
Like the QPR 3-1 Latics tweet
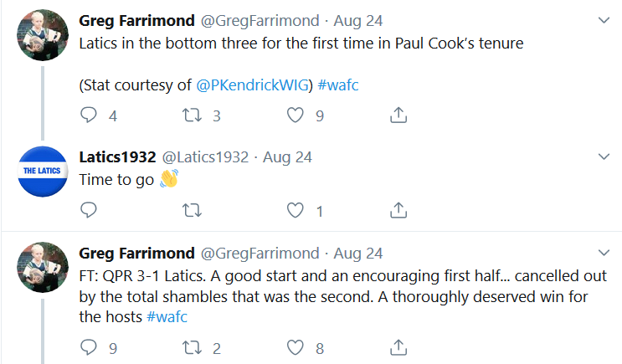click(295, 346)
